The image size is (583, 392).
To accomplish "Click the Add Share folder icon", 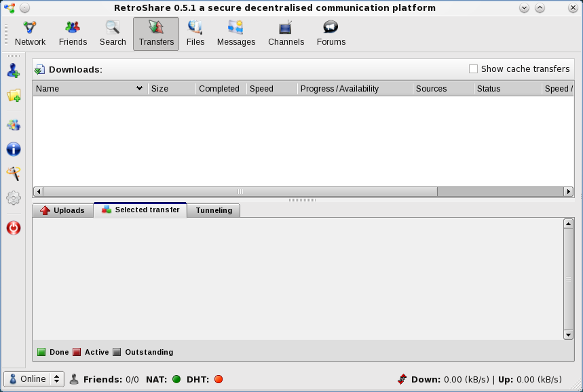I will [x=14, y=95].
